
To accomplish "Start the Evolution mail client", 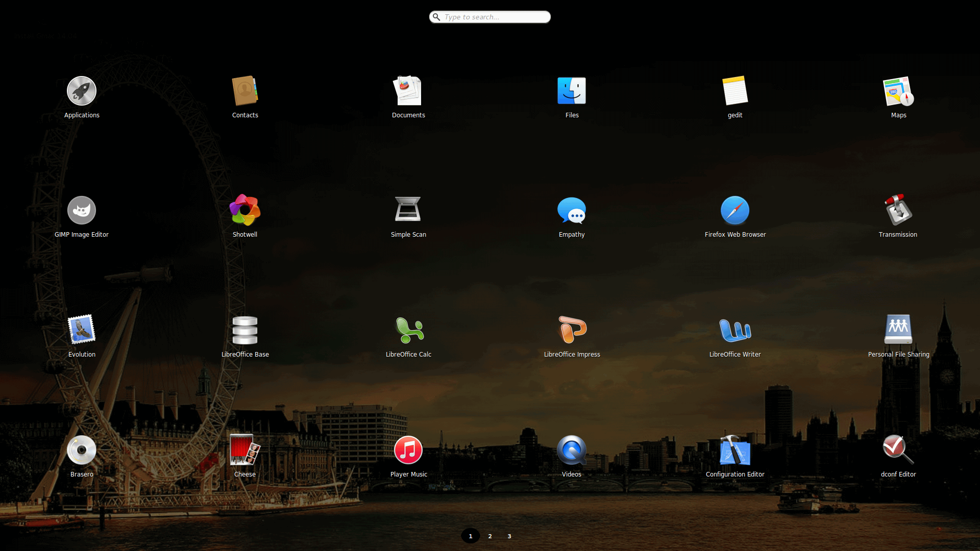I will (82, 330).
